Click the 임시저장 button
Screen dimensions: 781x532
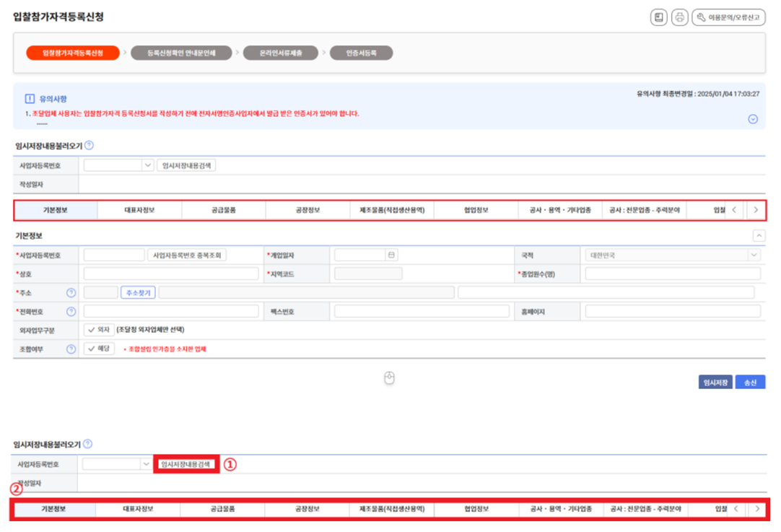(x=715, y=382)
